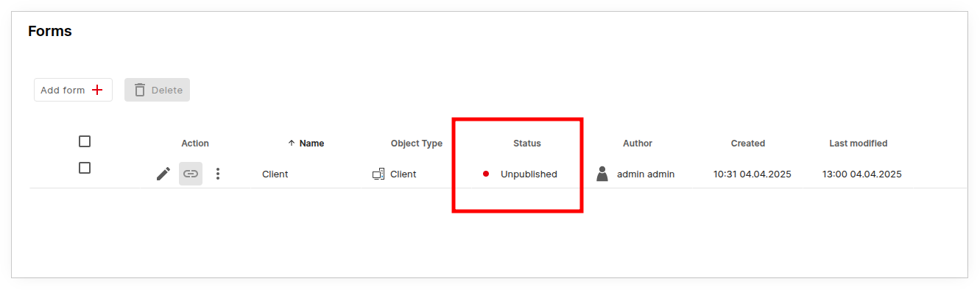
Task: Click the red plus icon on Add form
Action: point(97,90)
